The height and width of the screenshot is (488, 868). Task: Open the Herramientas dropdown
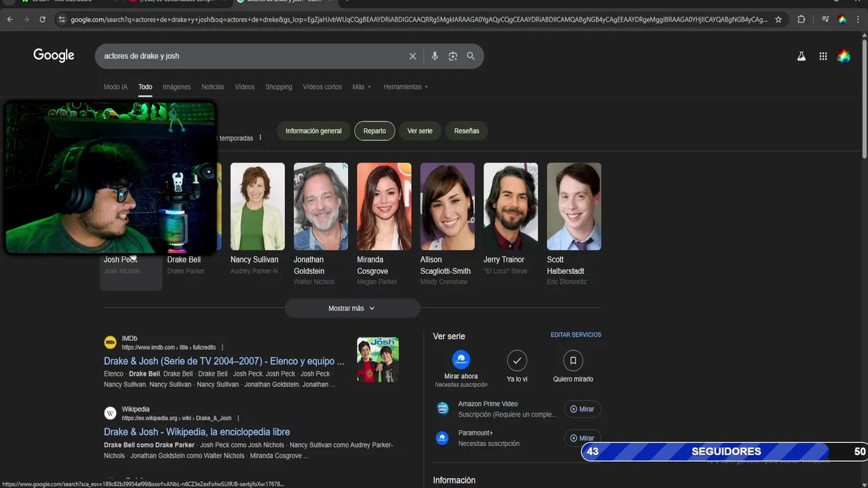(406, 87)
